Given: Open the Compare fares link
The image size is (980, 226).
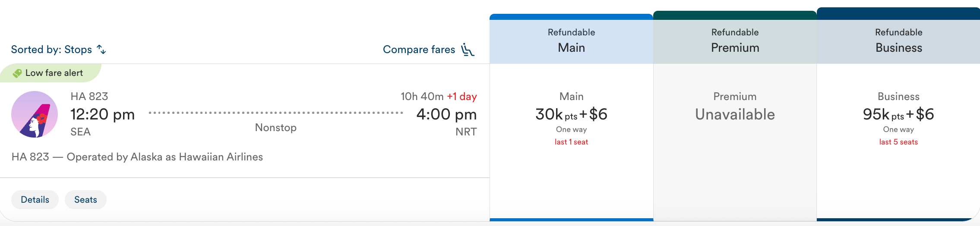Looking at the screenshot, I should pyautogui.click(x=419, y=50).
